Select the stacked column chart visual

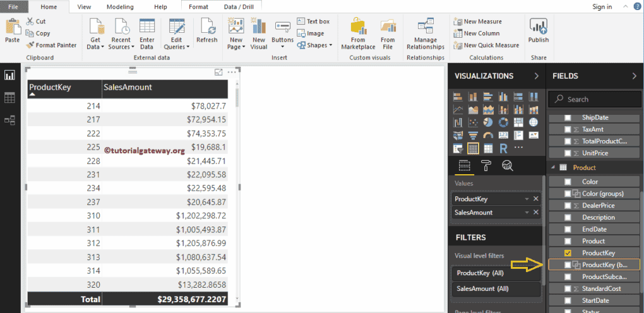click(x=473, y=97)
